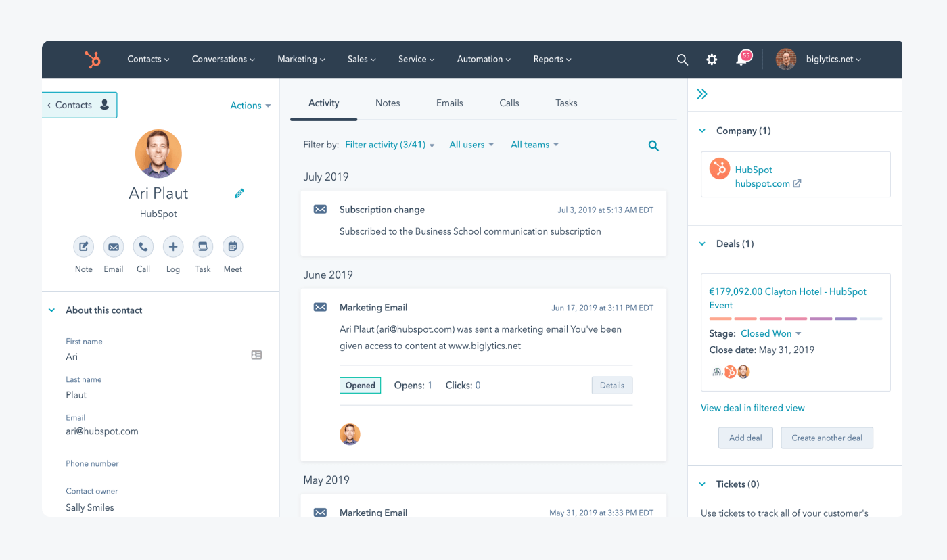Search activity with the timeline magnifier icon
Screen dimensions: 947x560
coord(653,145)
